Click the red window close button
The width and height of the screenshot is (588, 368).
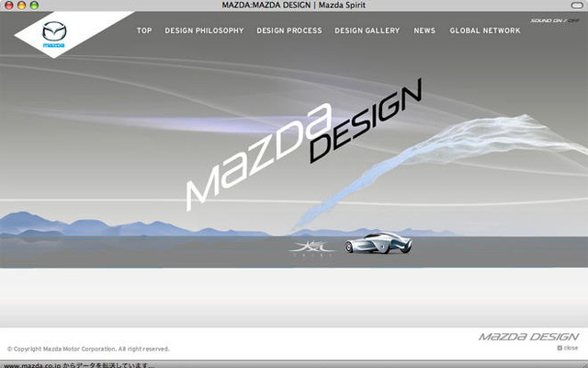tap(8, 6)
